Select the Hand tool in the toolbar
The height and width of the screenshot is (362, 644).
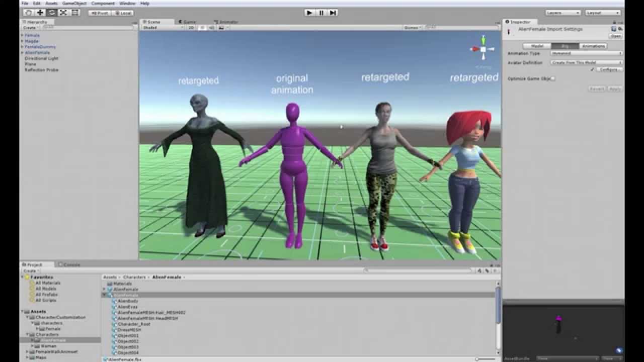(x=29, y=13)
